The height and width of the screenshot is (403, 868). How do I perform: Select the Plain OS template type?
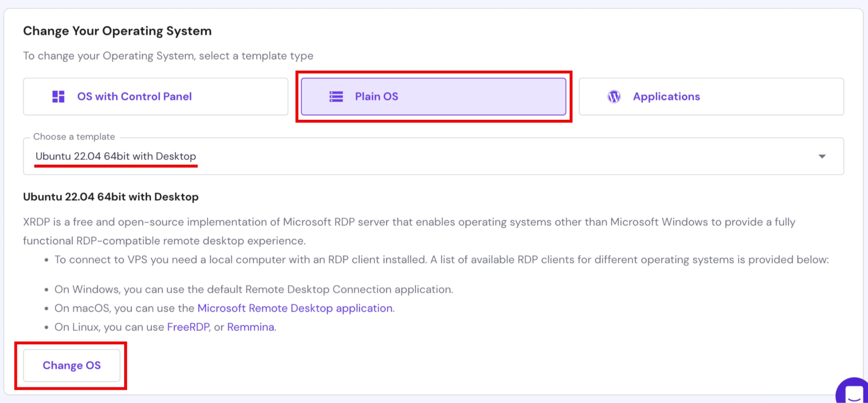point(433,97)
